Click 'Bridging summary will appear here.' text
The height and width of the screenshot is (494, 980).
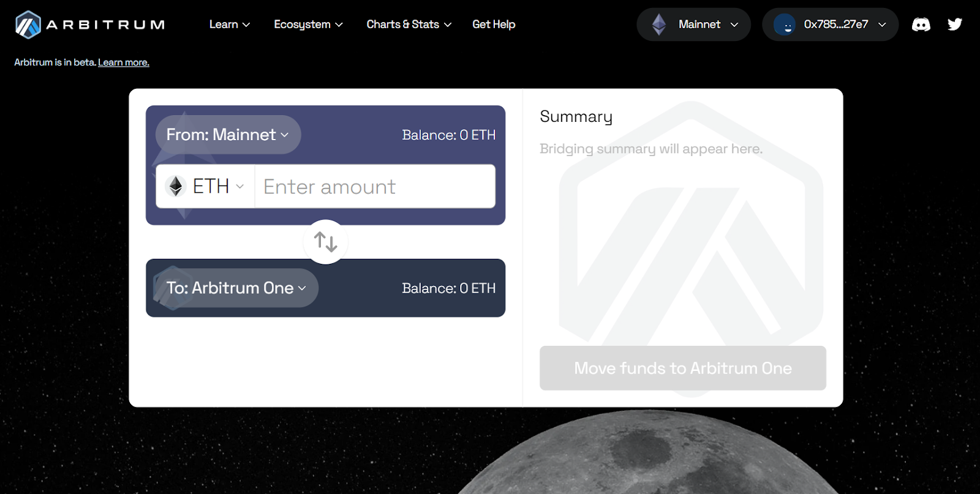651,149
